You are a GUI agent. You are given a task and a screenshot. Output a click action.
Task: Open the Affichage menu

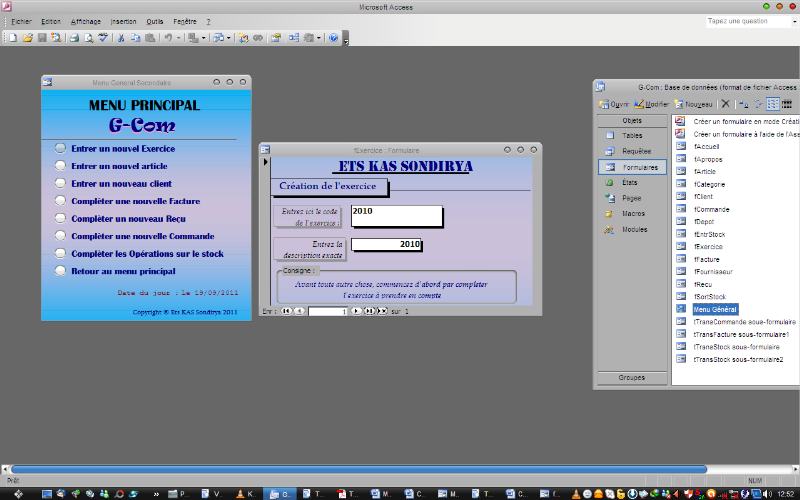click(85, 21)
